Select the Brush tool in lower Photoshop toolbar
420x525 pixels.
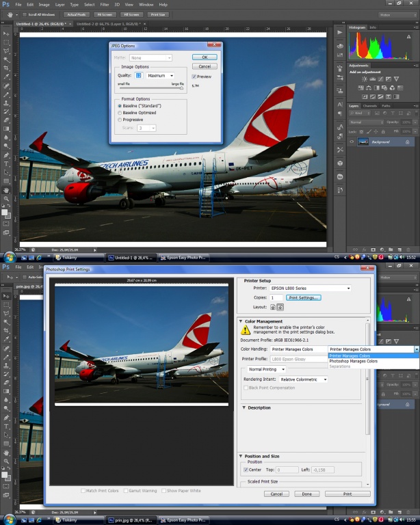pos(6,357)
